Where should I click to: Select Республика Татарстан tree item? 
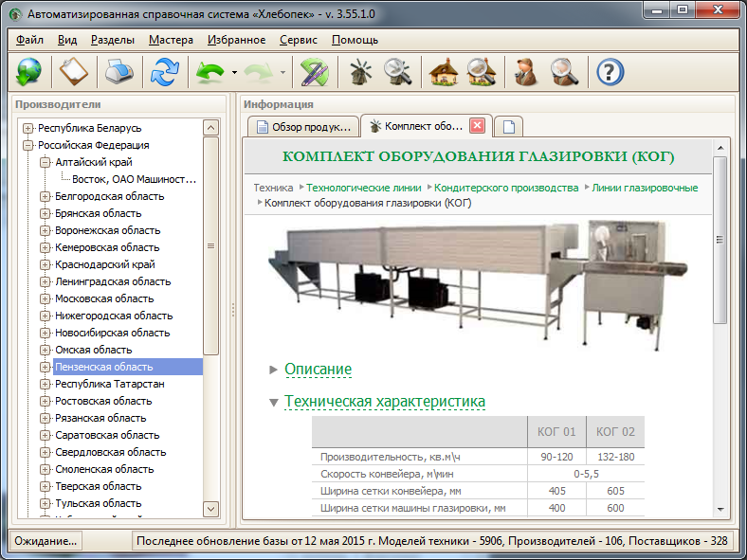[110, 384]
